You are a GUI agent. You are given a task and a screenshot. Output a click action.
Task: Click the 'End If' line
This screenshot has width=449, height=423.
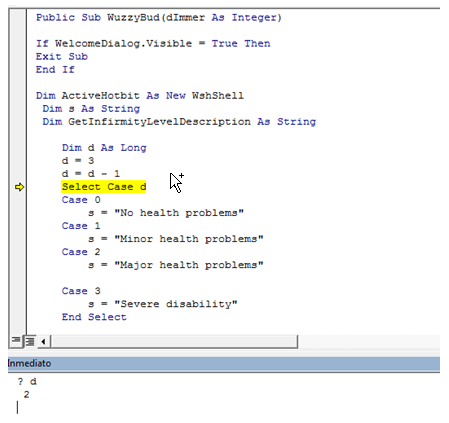pos(55,69)
